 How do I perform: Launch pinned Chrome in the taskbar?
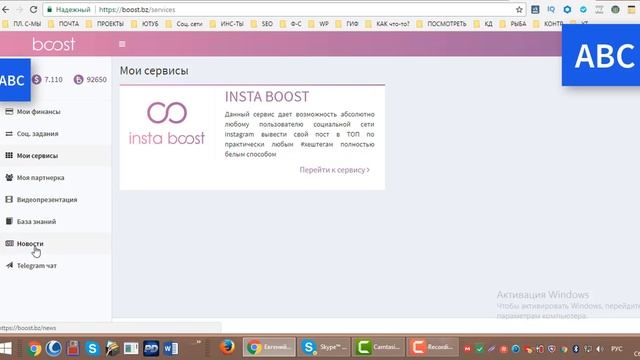pos(34,348)
